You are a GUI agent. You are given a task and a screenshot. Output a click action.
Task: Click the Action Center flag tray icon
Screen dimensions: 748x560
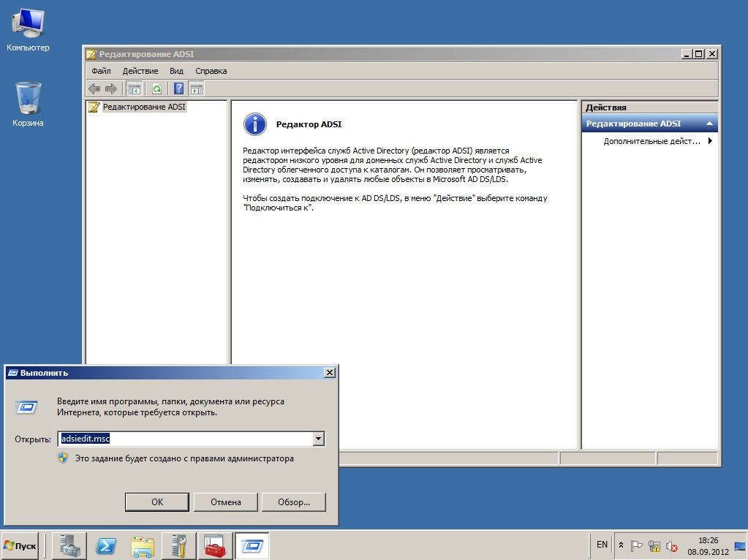coord(636,545)
